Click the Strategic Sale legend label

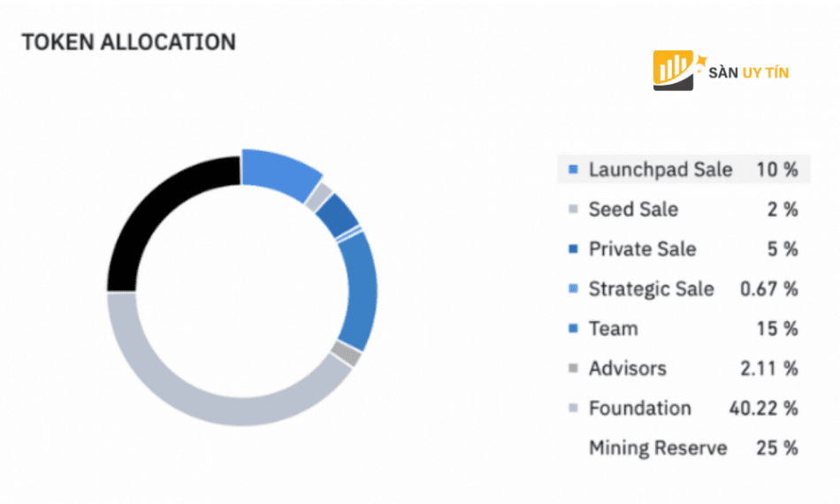coord(651,289)
